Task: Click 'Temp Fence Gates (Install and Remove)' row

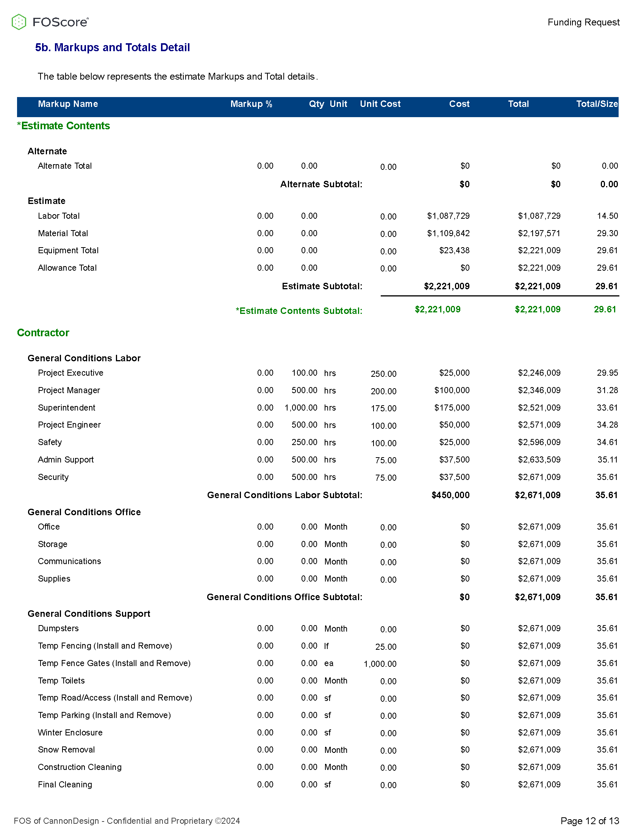Action: pyautogui.click(x=114, y=663)
